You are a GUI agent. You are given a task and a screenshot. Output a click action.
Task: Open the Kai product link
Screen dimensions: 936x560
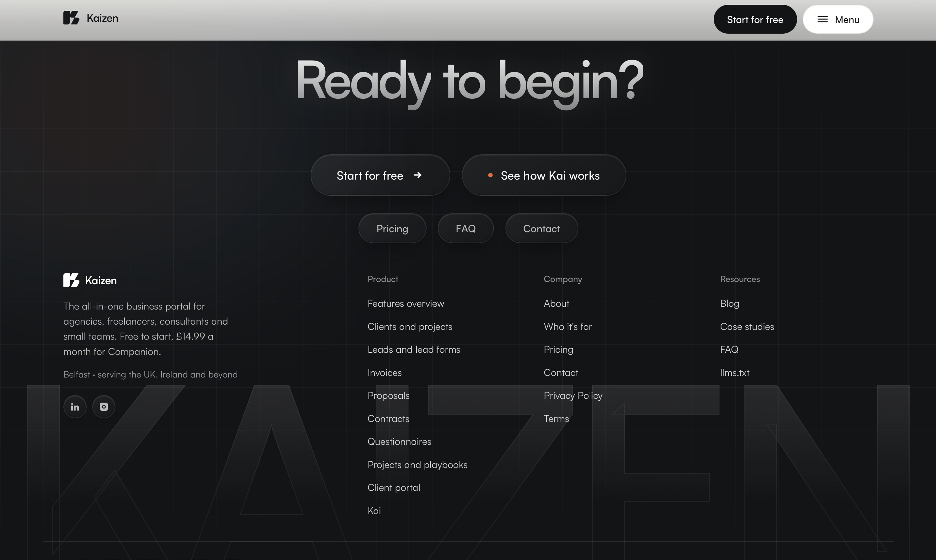374,511
